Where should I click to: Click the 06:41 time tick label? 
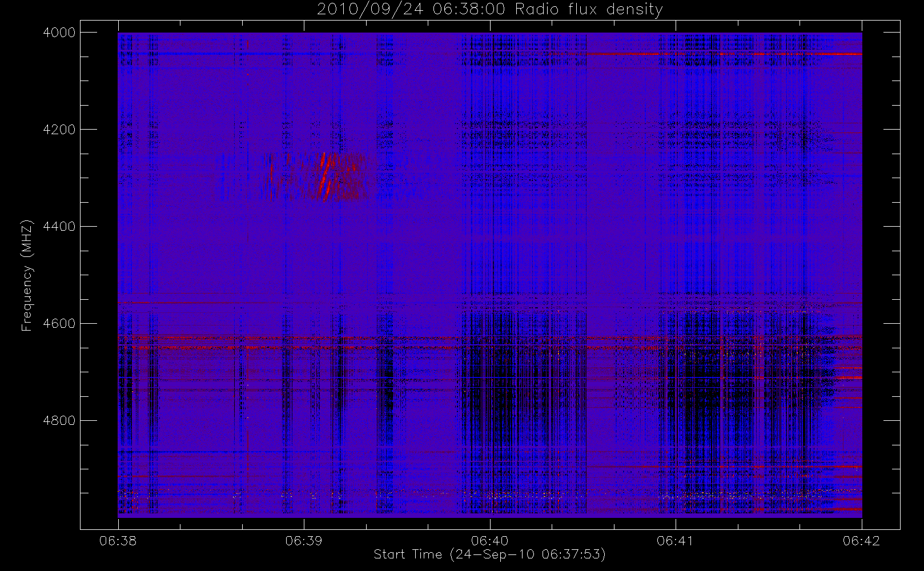click(676, 541)
